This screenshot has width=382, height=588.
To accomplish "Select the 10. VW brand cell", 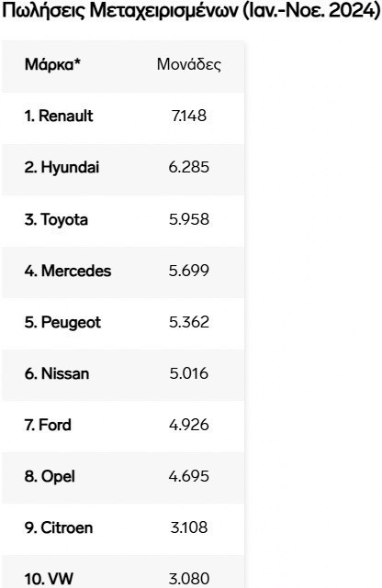I will [49, 578].
